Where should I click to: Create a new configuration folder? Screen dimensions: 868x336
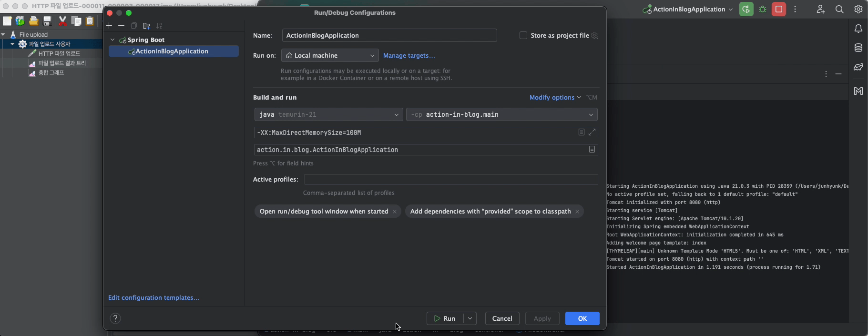(146, 26)
